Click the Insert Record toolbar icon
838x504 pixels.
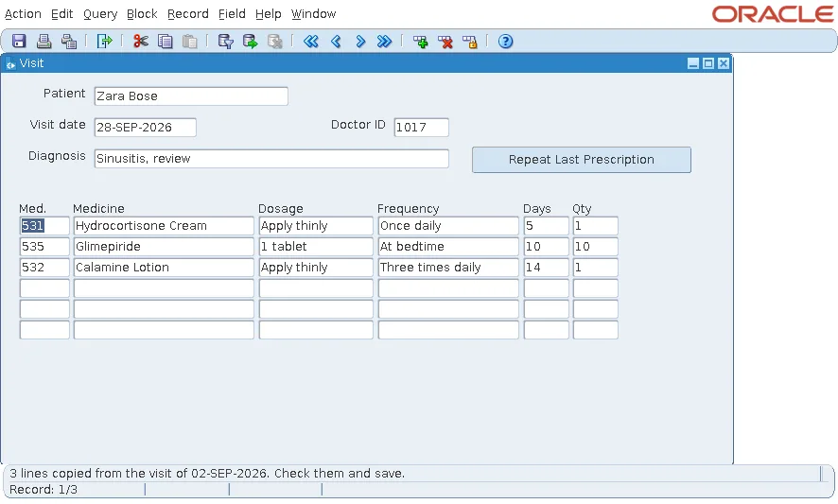pyautogui.click(x=421, y=42)
